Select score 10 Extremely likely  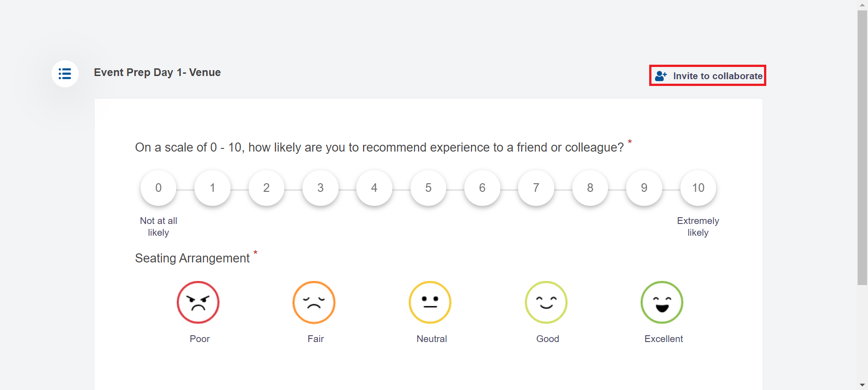point(698,188)
